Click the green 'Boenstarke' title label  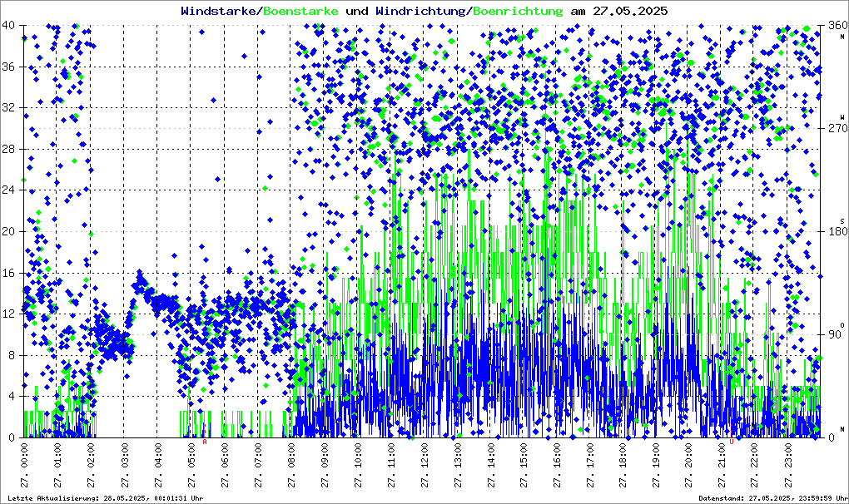(303, 11)
